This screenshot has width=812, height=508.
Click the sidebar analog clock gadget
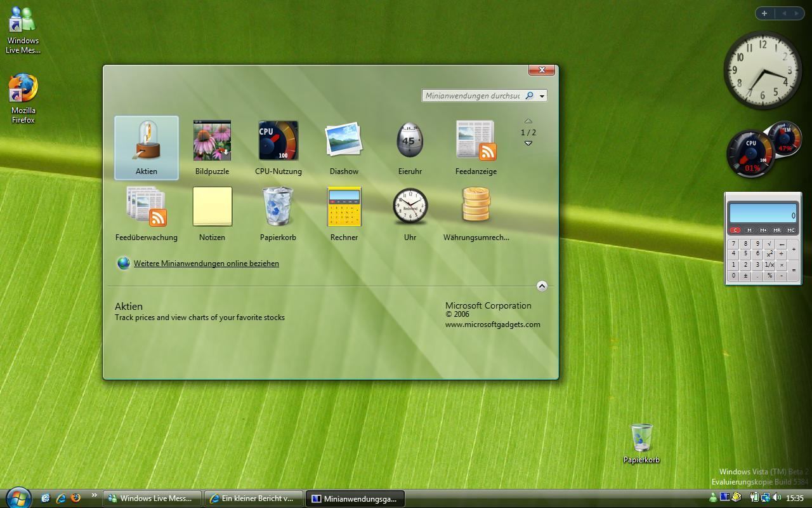(x=763, y=70)
